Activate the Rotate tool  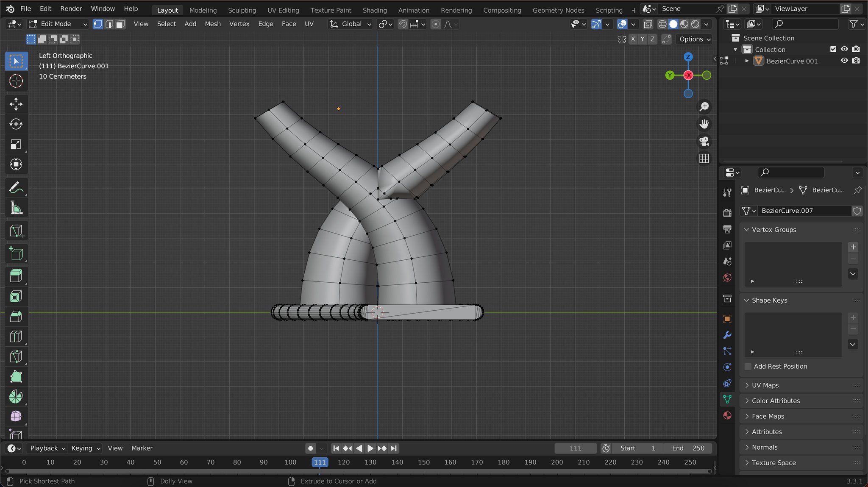click(x=16, y=124)
